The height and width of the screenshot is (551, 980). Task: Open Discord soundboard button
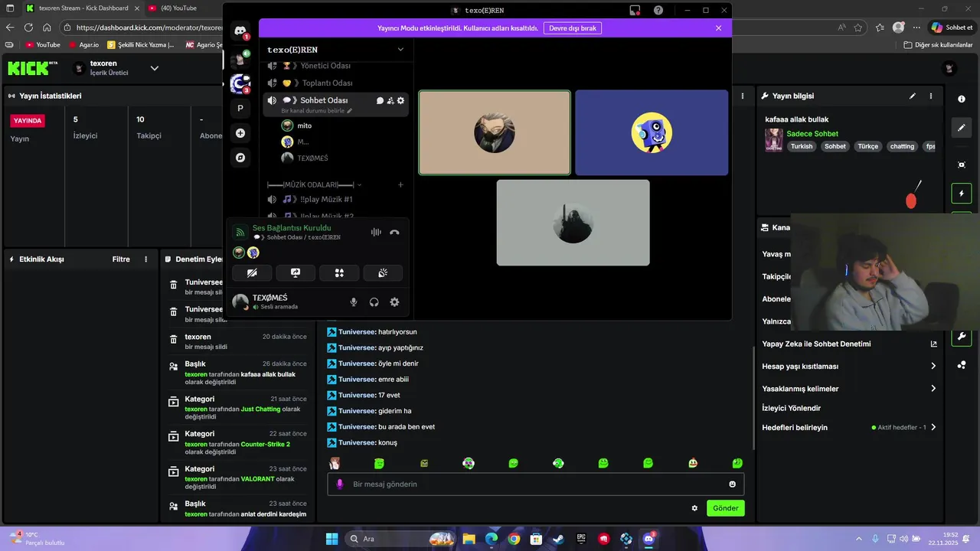point(383,272)
